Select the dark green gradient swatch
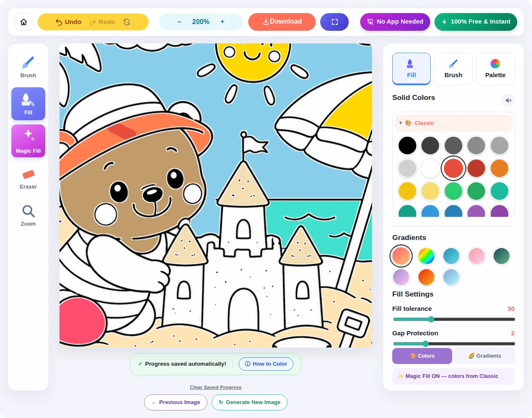Image resolution: width=532 pixels, height=418 pixels. pos(502,256)
